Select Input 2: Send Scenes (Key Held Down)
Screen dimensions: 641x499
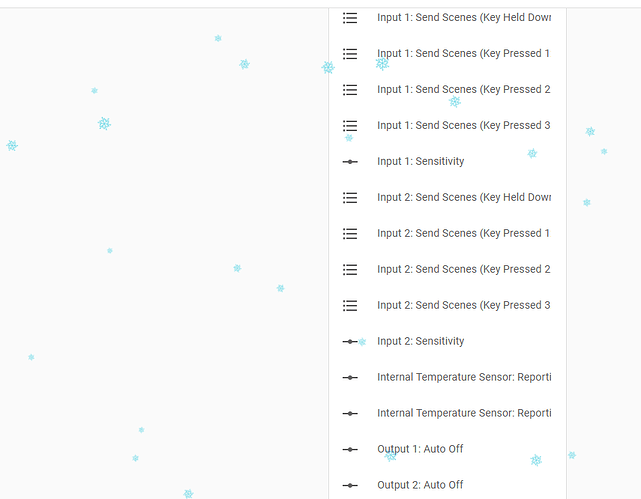(463, 198)
